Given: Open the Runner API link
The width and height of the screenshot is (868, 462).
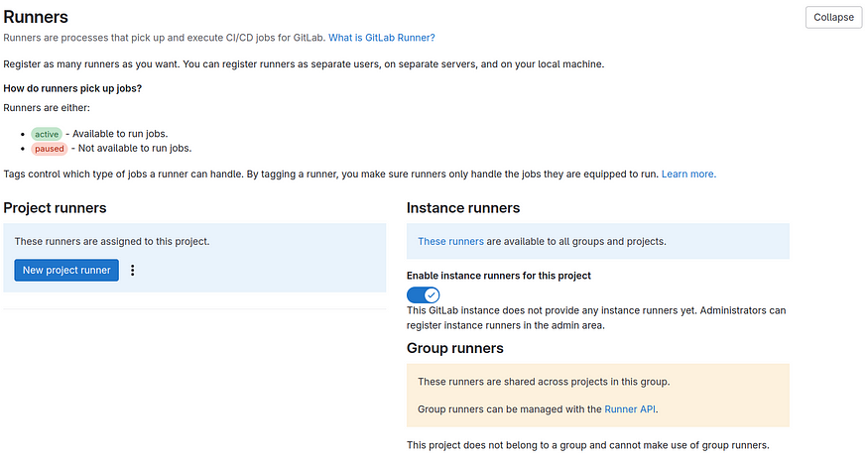Looking at the screenshot, I should click(630, 407).
